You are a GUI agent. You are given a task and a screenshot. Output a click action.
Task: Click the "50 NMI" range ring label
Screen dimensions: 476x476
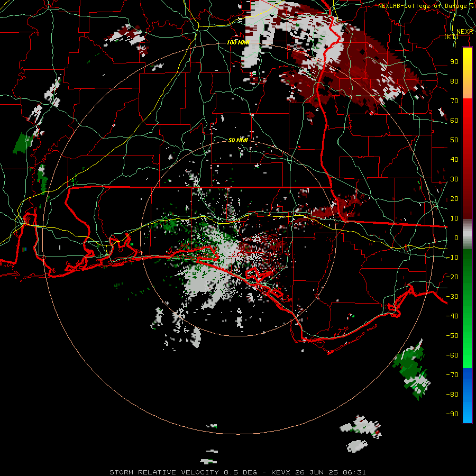238,140
